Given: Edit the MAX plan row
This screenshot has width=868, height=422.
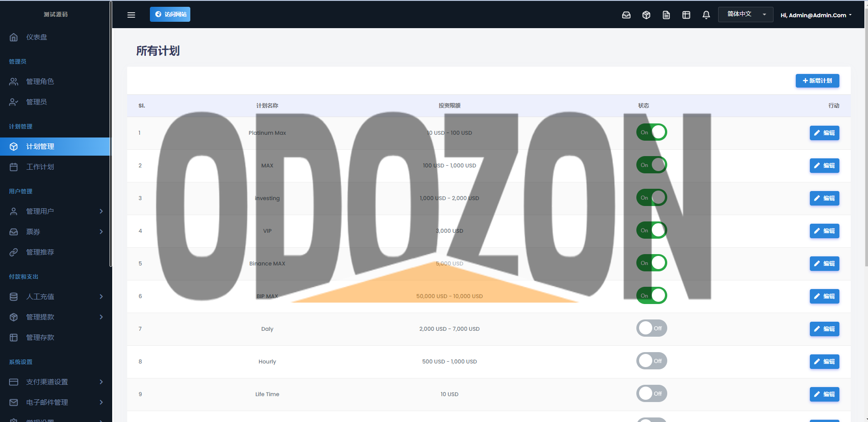Looking at the screenshot, I should (x=824, y=166).
